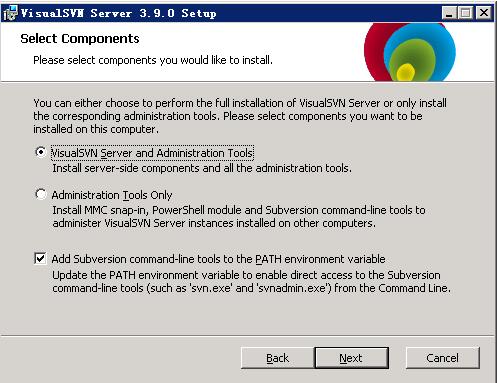Click the installer icon in title bar
497x383 pixels.
click(x=10, y=13)
